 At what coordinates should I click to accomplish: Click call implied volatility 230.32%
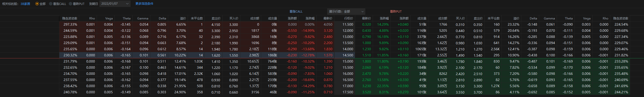coord(70,55)
